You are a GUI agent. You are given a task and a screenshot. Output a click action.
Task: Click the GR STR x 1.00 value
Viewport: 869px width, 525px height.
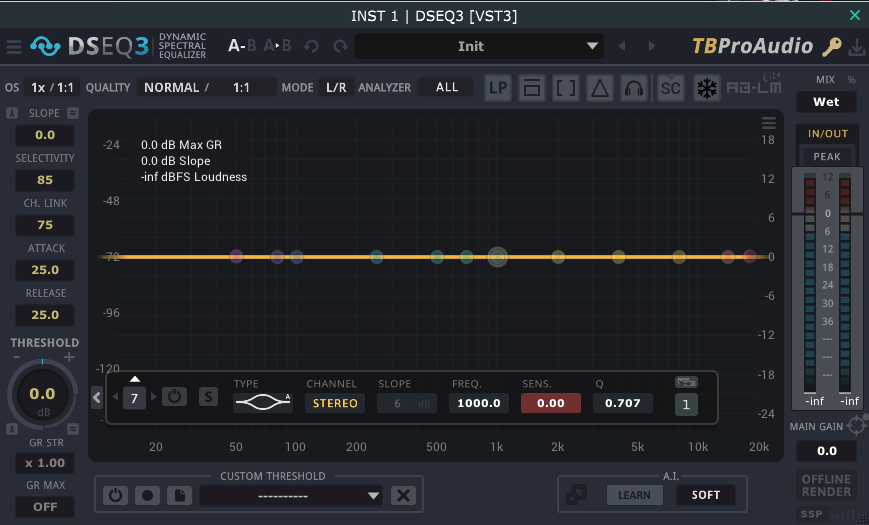point(45,463)
